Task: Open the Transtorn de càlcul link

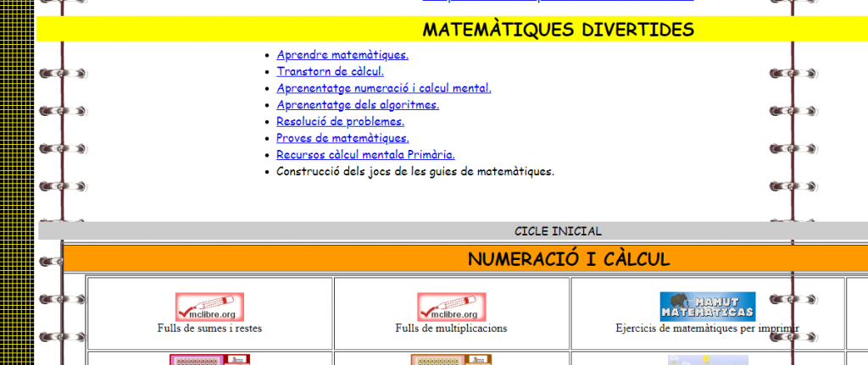Action: 330,71
